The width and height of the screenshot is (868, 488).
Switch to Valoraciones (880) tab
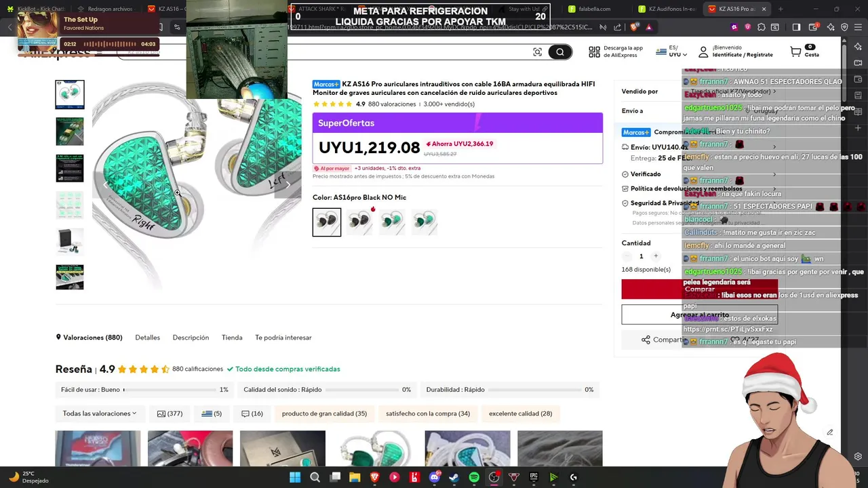(89, 338)
